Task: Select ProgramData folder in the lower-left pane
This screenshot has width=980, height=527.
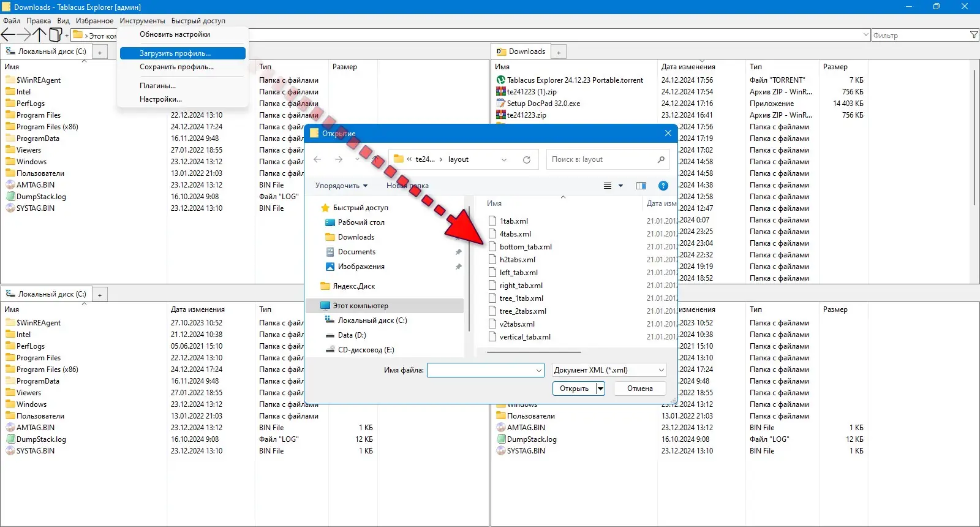Action: pyautogui.click(x=38, y=381)
